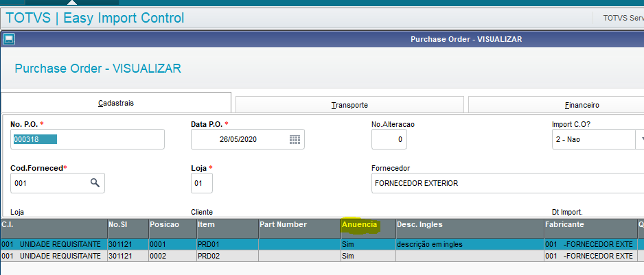This screenshot has width=644, height=275.
Task: Select the No. P.O. field
Action: [87, 139]
